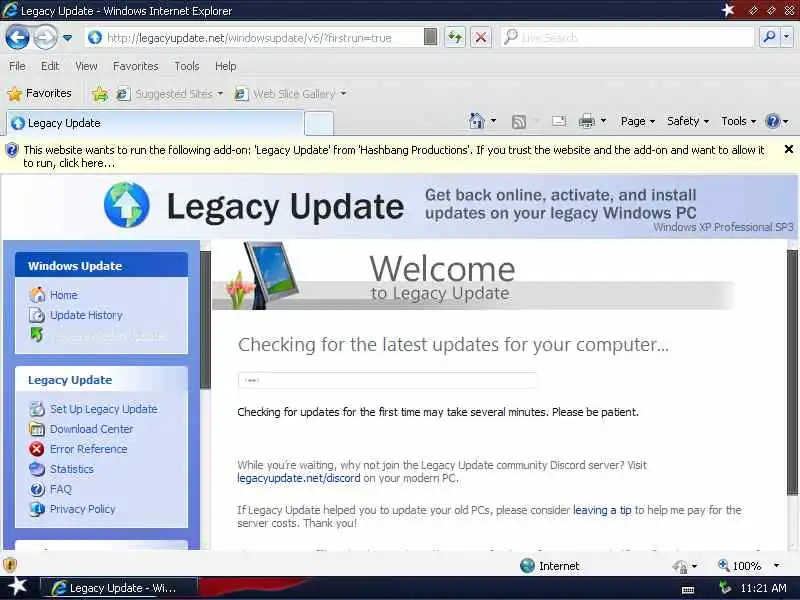
Task: Open the Help menu
Action: coord(226,66)
